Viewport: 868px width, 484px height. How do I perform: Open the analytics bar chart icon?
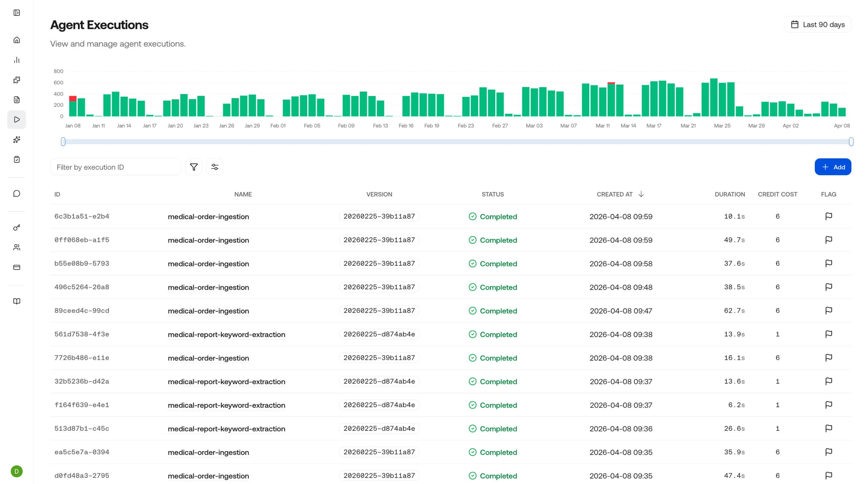(17, 60)
